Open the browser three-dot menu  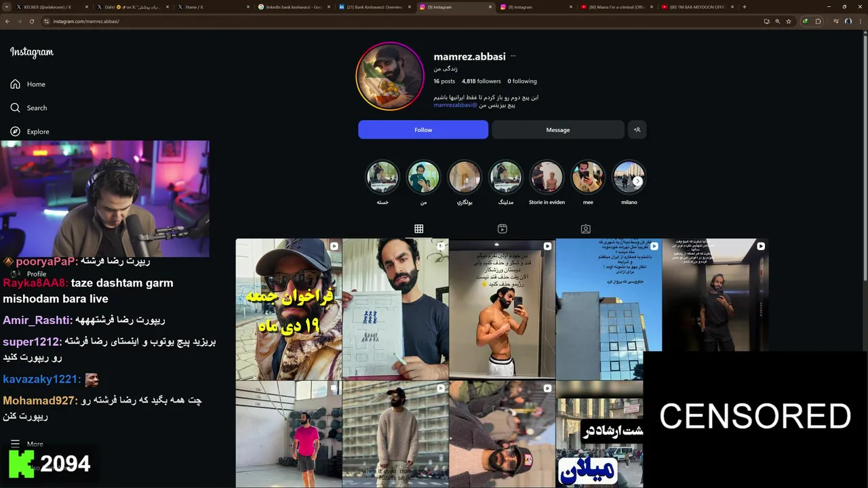[860, 21]
